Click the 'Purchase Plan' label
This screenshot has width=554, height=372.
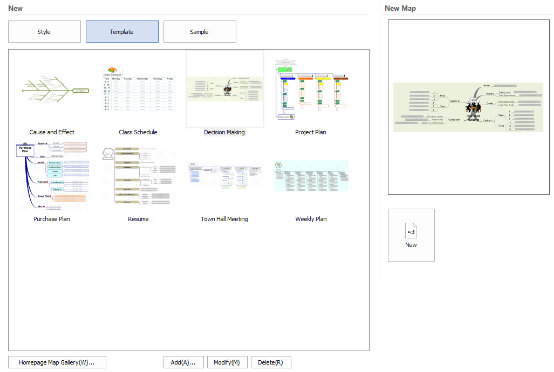[x=52, y=219]
